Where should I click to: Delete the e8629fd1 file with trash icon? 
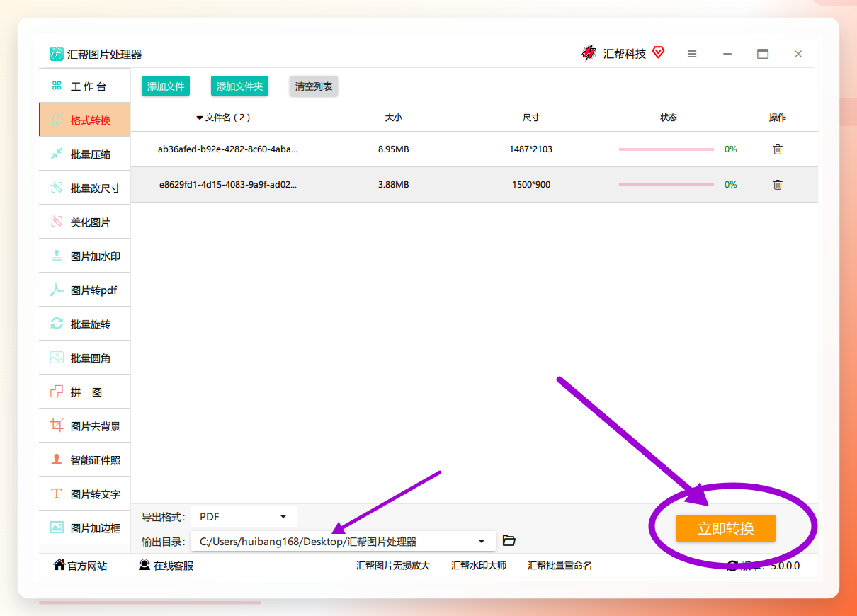[x=778, y=185]
